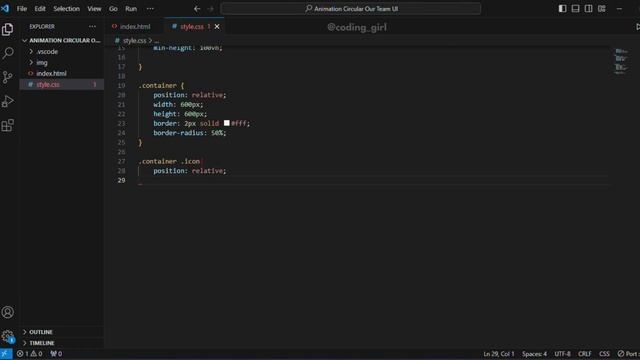Image resolution: width=640 pixels, height=360 pixels.
Task: Open errors and warnings status indicator
Action: pyautogui.click(x=29, y=354)
